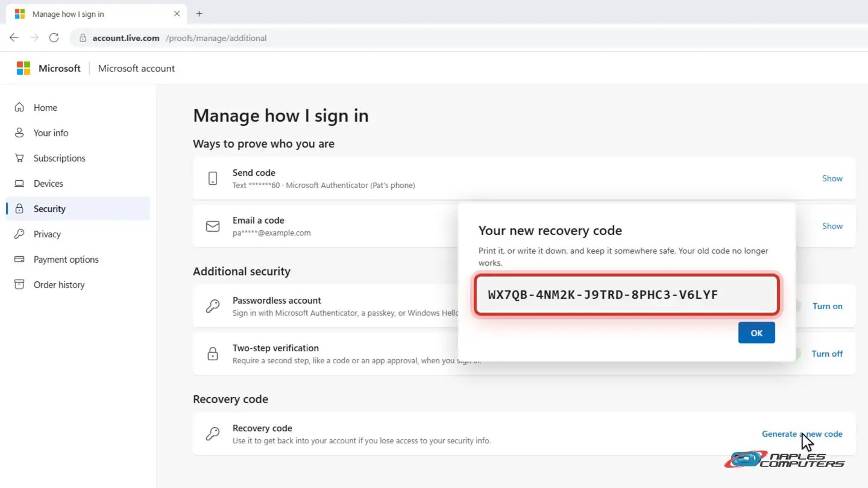Turn off Two-step verification
Viewport: 868px width, 488px height.
827,354
